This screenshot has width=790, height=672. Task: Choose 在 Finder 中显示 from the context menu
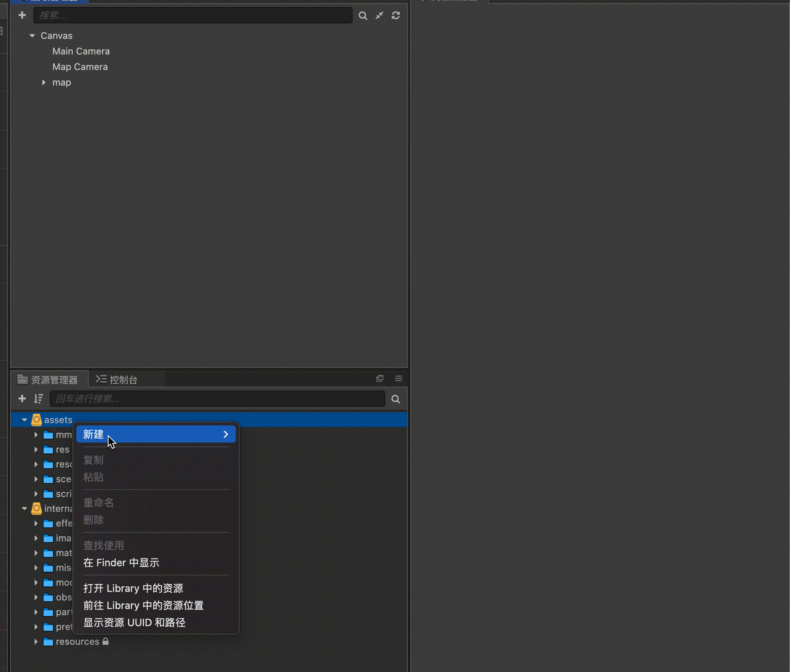pos(121,563)
